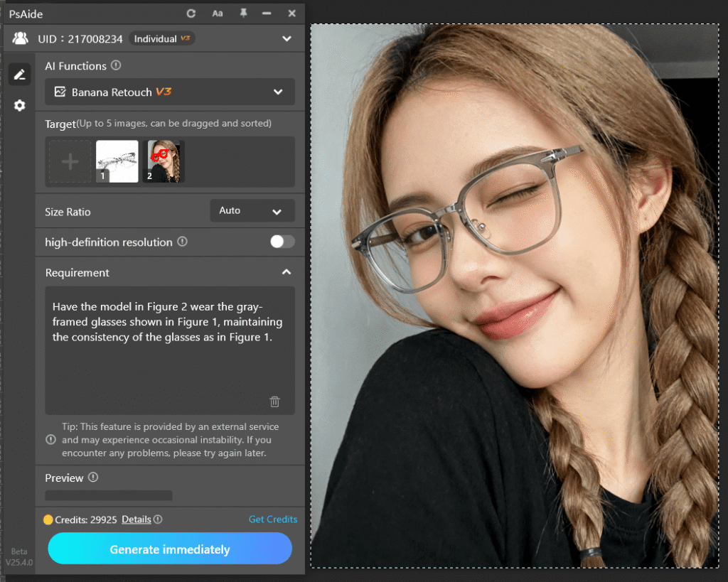This screenshot has height=582, width=728.
Task: Collapse the Requirement section
Action: [286, 272]
